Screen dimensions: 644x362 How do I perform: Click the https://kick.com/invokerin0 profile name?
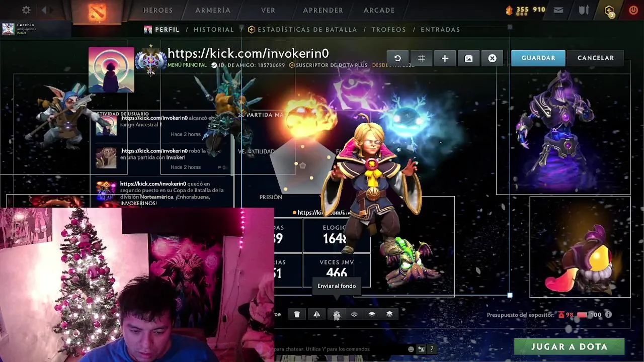click(x=248, y=54)
